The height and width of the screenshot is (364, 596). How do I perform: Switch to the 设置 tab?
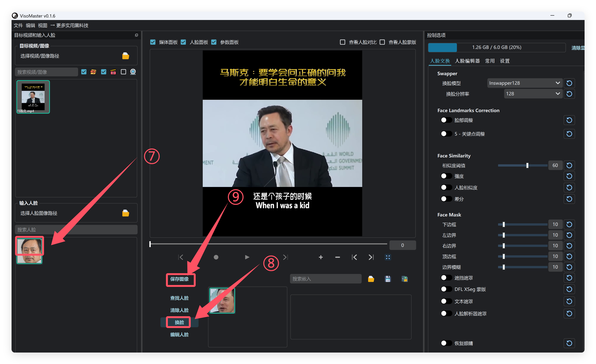click(x=505, y=61)
